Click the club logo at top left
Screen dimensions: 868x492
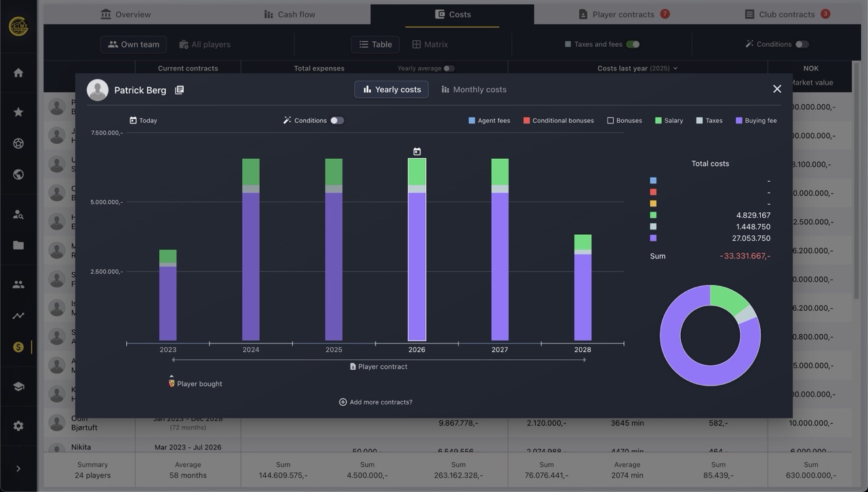pyautogui.click(x=18, y=26)
